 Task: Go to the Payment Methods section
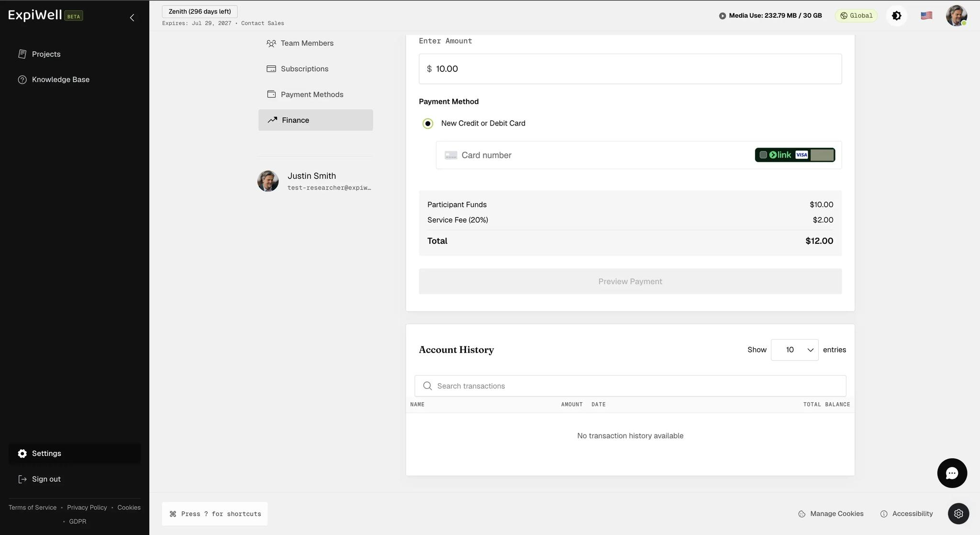(x=315, y=94)
